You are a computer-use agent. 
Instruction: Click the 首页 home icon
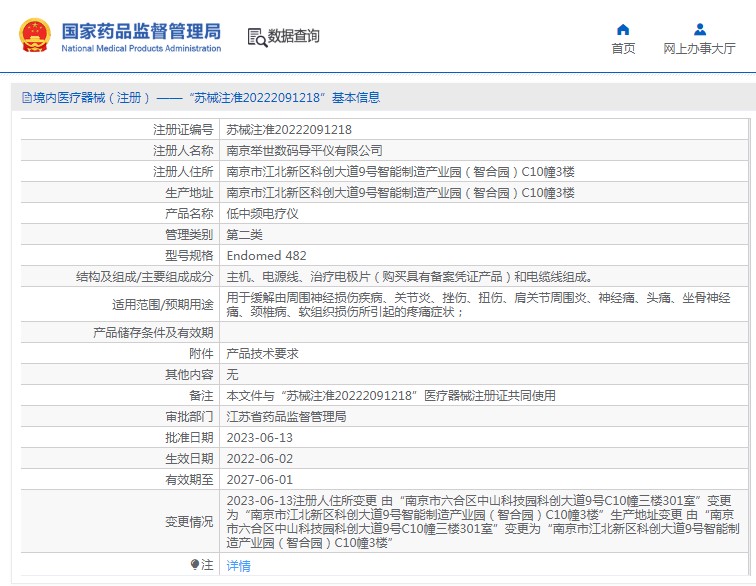pos(623,30)
